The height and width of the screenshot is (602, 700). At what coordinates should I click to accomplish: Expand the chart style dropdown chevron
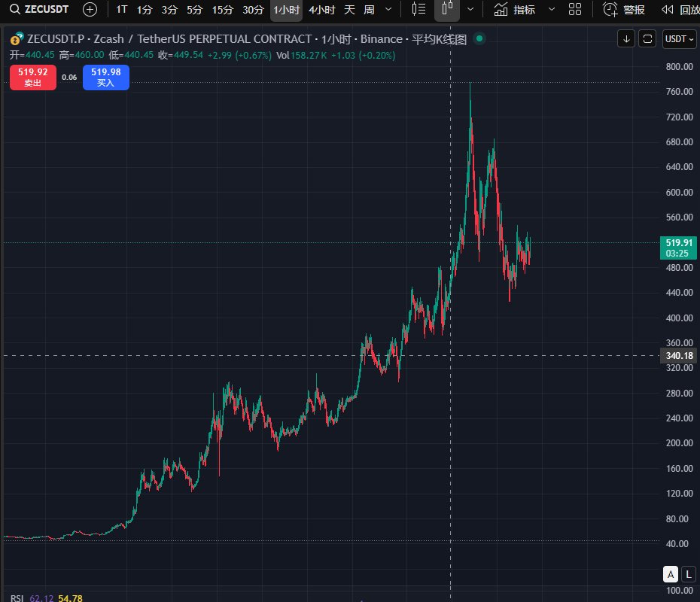pyautogui.click(x=470, y=9)
